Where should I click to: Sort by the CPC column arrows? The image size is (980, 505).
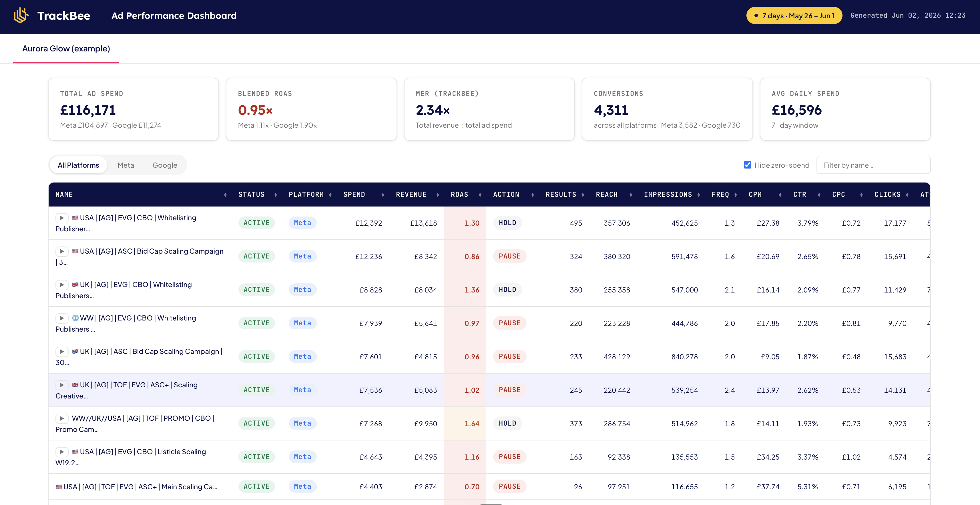point(861,195)
